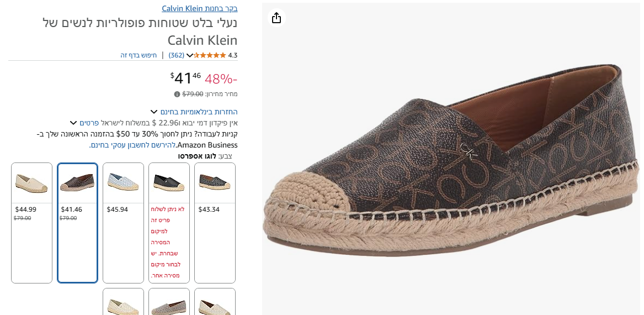The image size is (644, 315).
Task: Pick the dark logo swatch priced $43.34
Action: click(215, 183)
